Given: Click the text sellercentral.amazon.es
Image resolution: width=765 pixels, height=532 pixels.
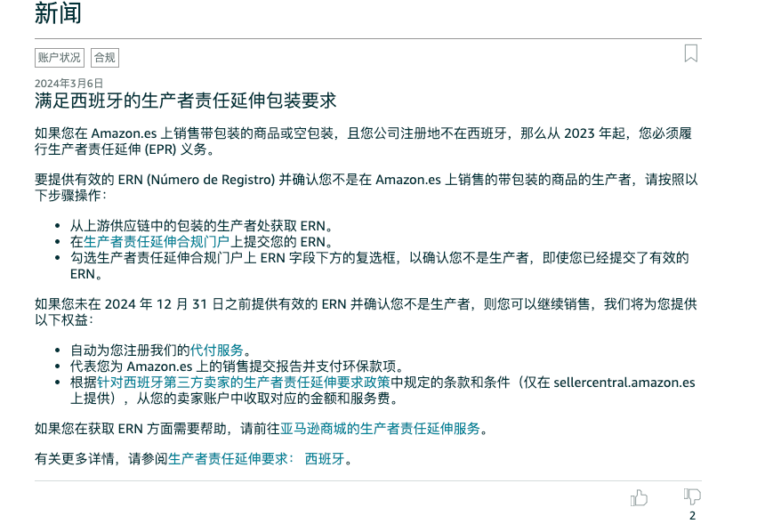Looking at the screenshot, I should pos(624,383).
